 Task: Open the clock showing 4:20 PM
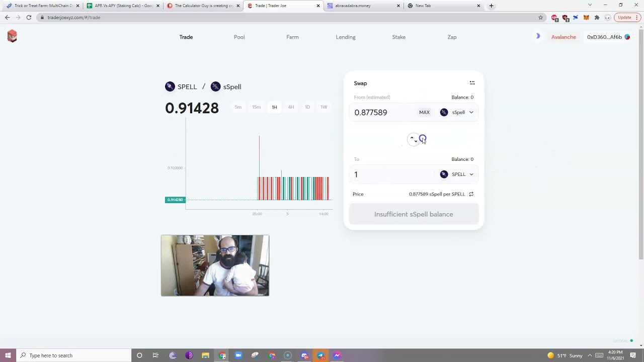[x=615, y=355]
